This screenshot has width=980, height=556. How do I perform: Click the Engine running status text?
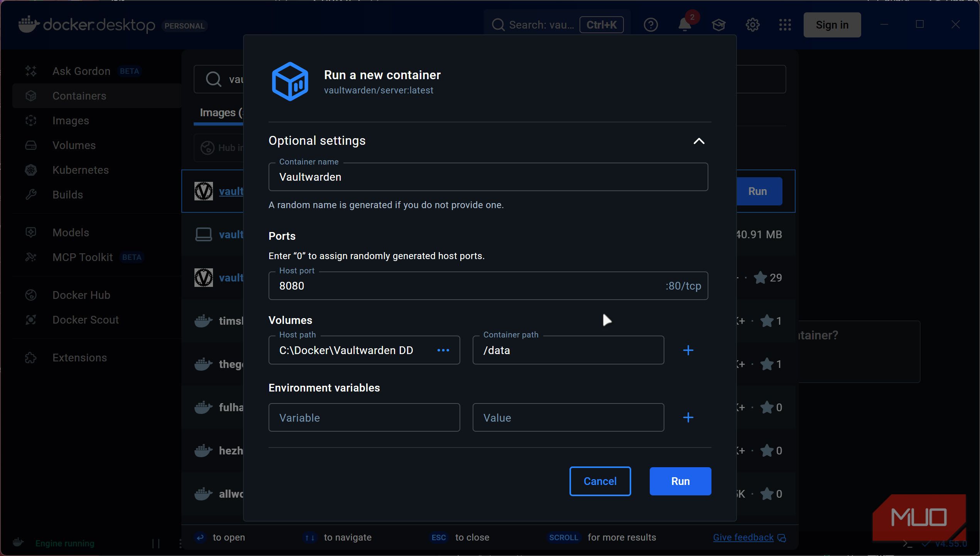64,543
